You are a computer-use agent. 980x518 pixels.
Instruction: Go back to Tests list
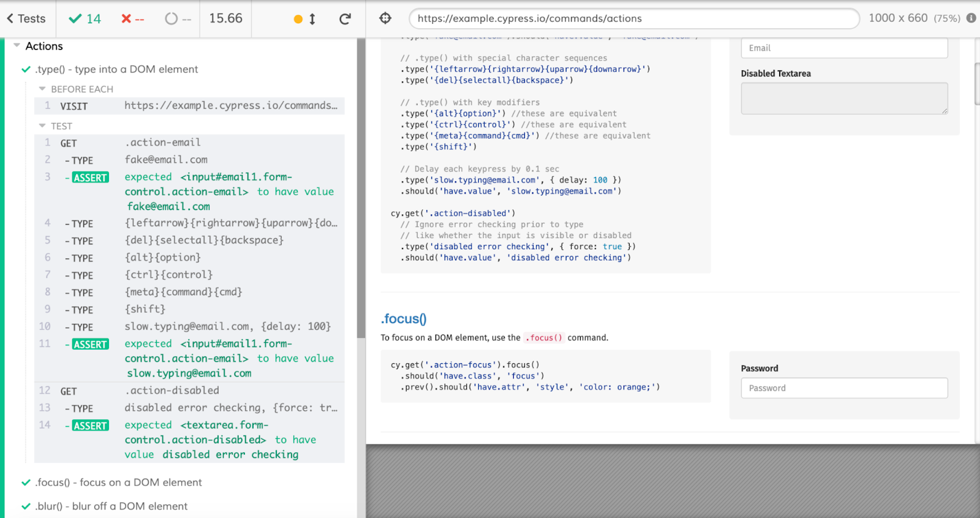pos(26,19)
